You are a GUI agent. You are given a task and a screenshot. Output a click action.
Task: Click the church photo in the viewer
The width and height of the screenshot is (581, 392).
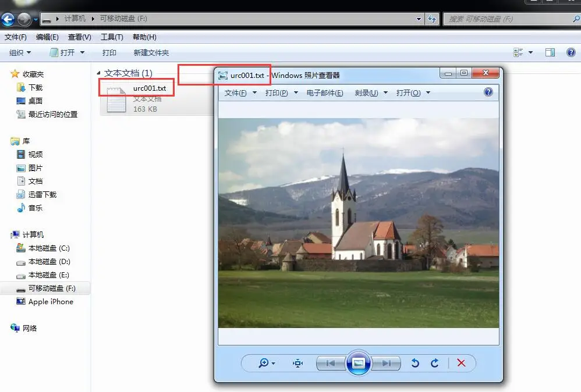point(358,223)
